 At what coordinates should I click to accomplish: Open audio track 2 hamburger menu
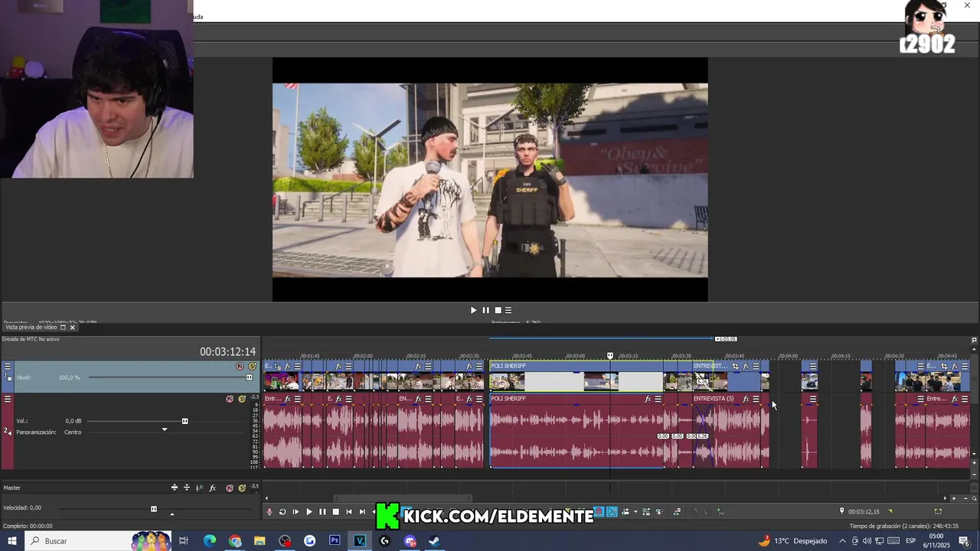click(x=8, y=399)
